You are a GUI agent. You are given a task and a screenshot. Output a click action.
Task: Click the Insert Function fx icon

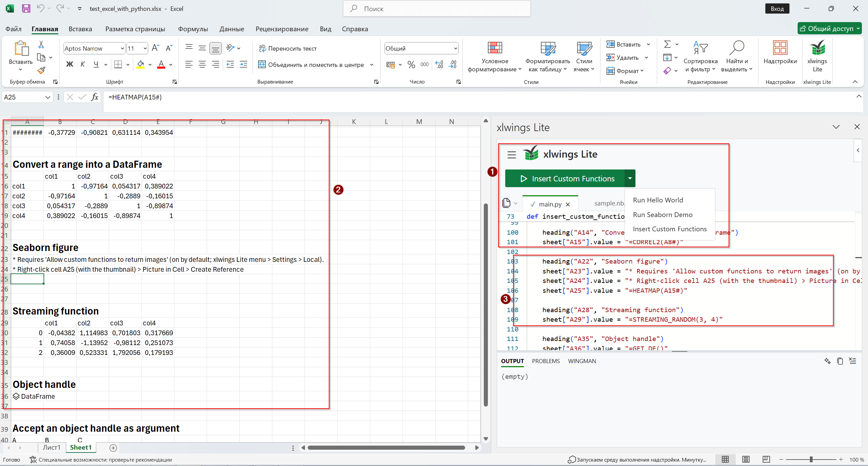tap(95, 97)
